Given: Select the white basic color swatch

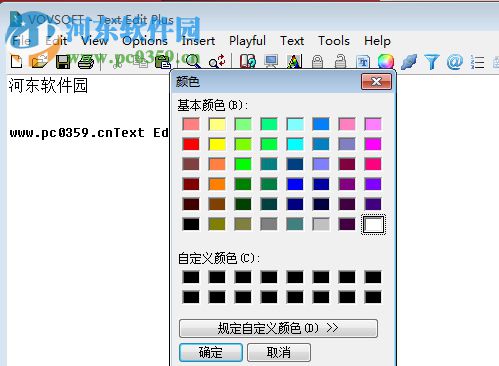Looking at the screenshot, I should tap(373, 224).
